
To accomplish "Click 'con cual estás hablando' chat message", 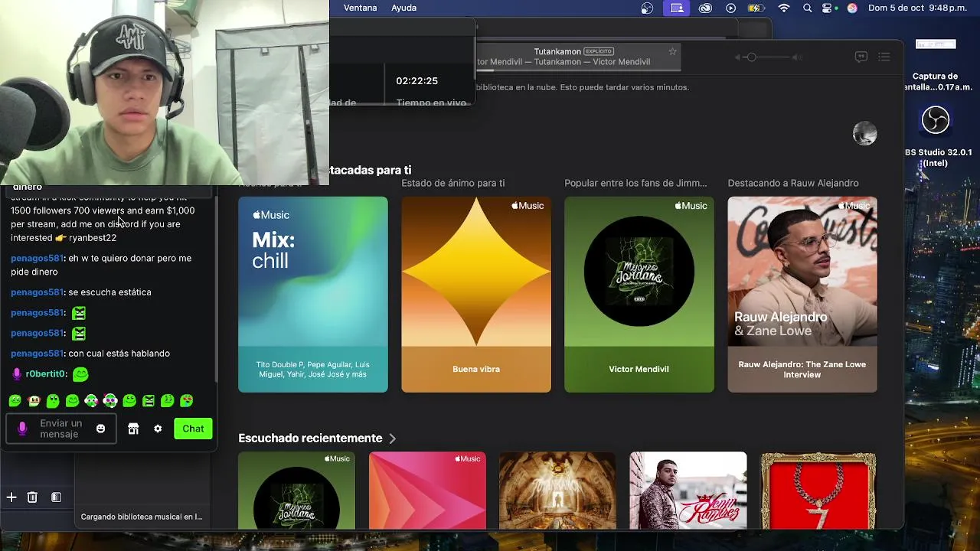I will [x=119, y=354].
